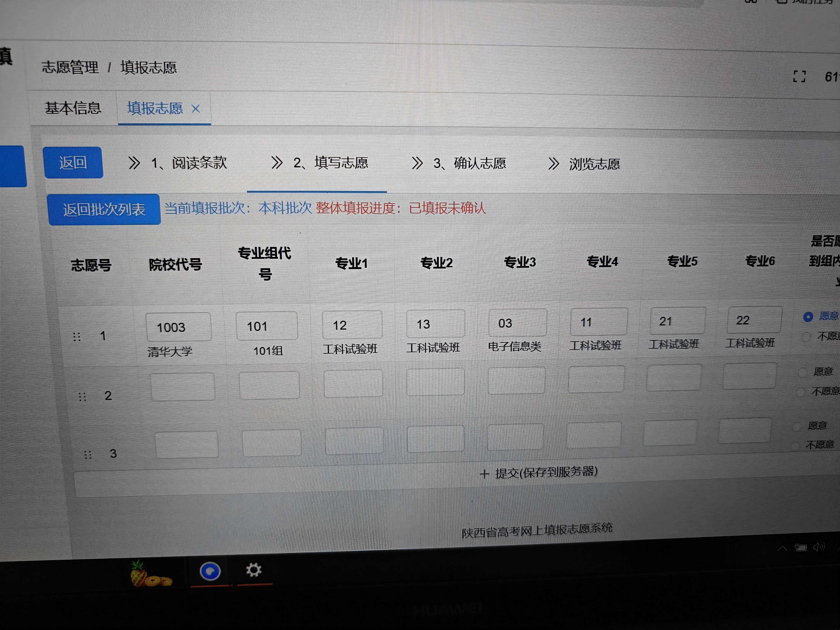This screenshot has width=840, height=630.
Task: Select 愿意 radio for row 2
Action: coord(802,372)
